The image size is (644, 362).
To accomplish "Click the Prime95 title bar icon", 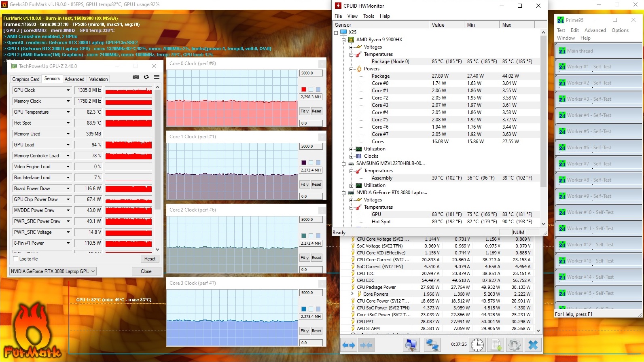I will click(x=561, y=20).
